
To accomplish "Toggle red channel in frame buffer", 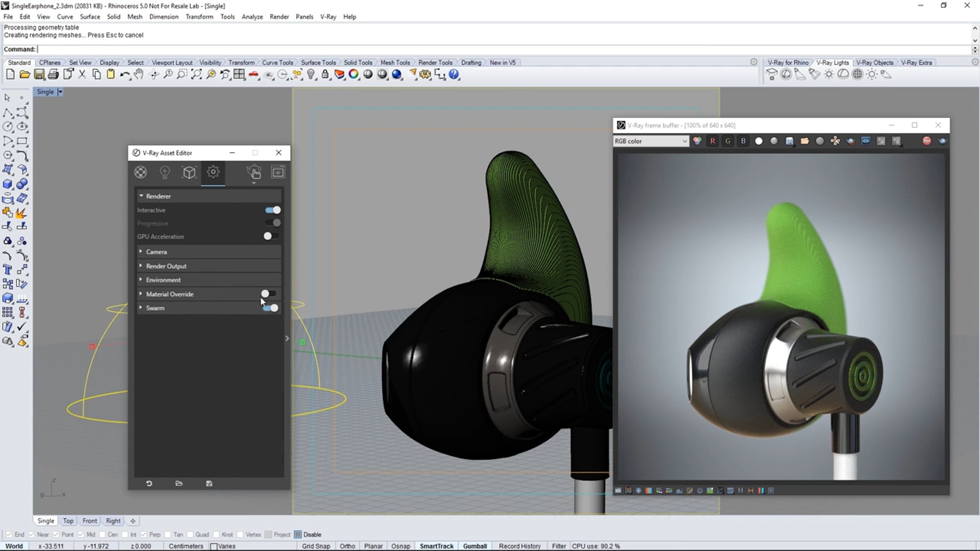I will (x=713, y=141).
